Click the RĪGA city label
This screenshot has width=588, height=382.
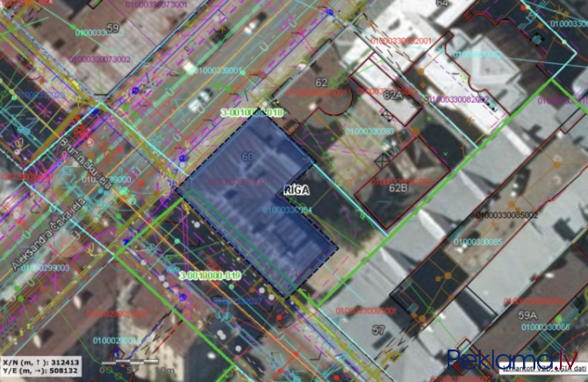click(x=295, y=189)
